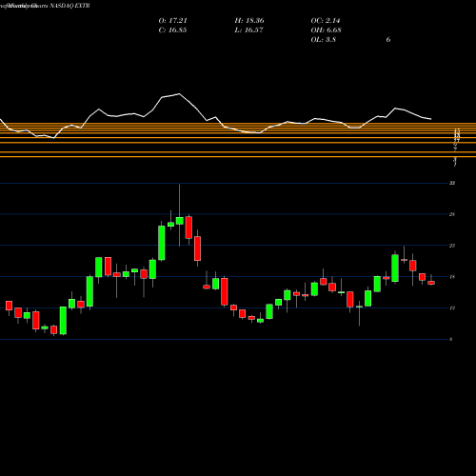This screenshot has height=476, width=476.
Task: Click the OC: 2.14 reading
Action: click(x=326, y=21)
